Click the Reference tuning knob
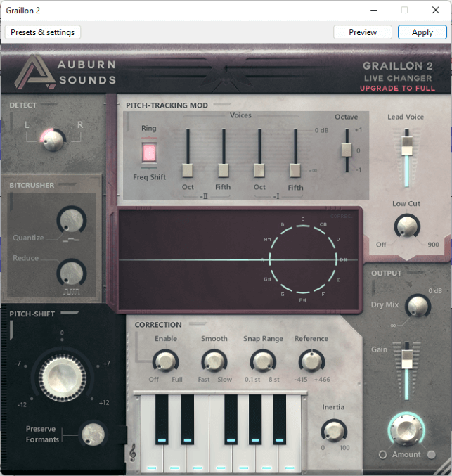452x476 pixels. tap(311, 361)
